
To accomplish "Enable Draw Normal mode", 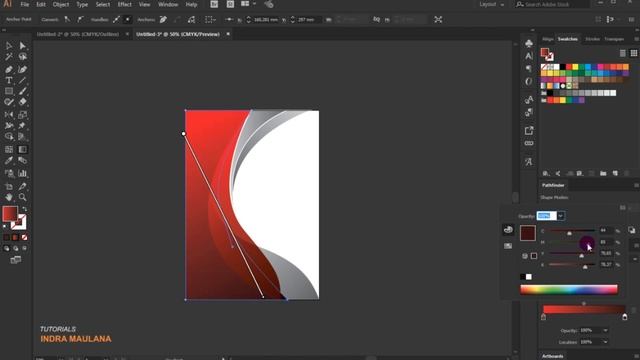I will coord(7,248).
